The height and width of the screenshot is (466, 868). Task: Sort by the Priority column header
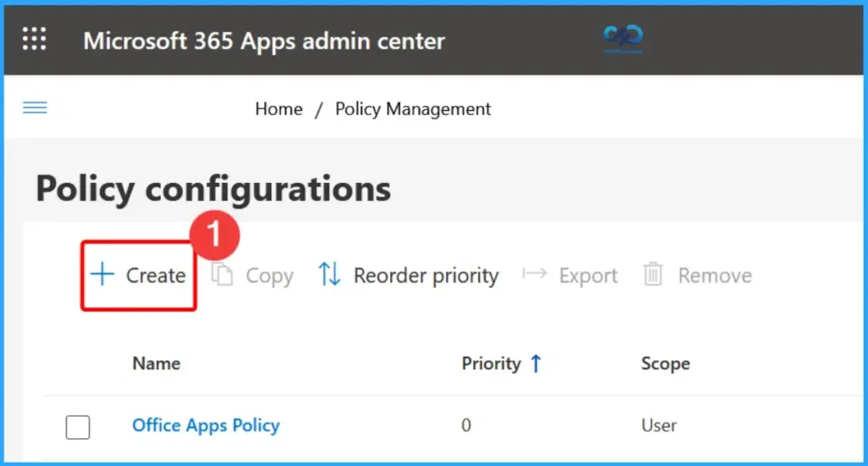[x=502, y=363]
